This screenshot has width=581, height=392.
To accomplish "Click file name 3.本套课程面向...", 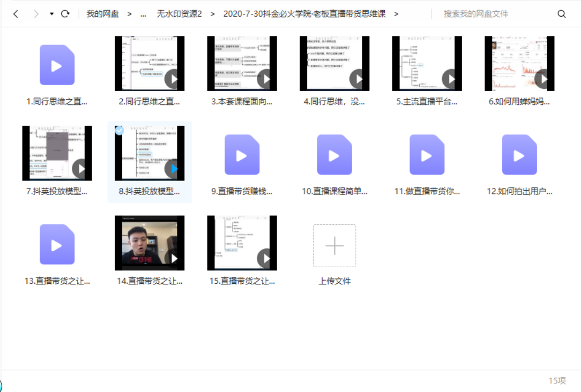I will coord(242,101).
